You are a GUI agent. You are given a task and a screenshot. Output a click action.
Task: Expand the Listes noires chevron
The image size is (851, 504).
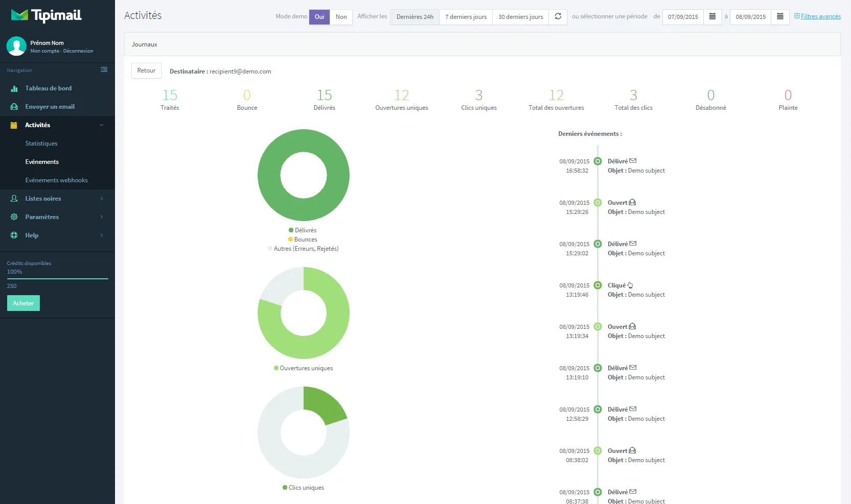pyautogui.click(x=102, y=199)
